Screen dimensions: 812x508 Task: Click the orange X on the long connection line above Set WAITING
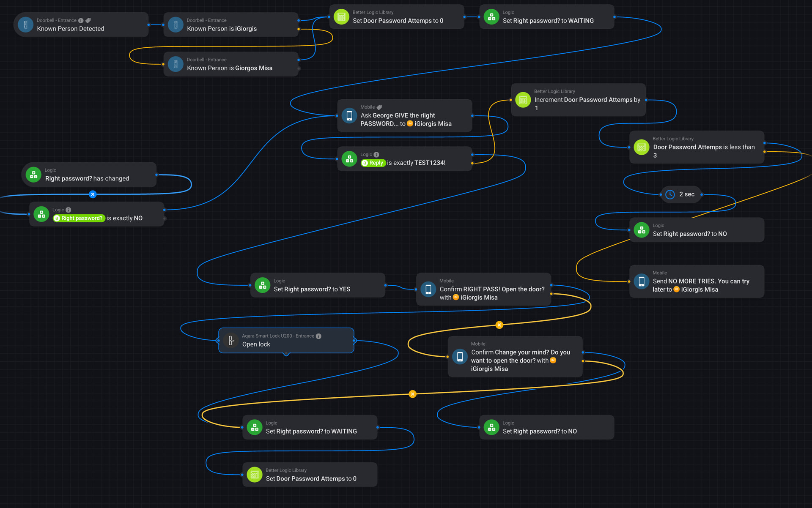tap(412, 394)
